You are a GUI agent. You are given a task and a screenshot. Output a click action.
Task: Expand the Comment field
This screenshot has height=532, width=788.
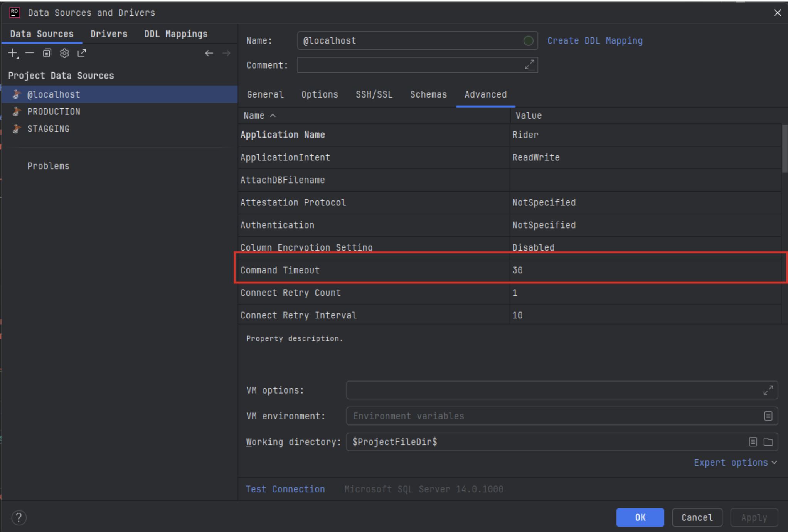coord(529,65)
